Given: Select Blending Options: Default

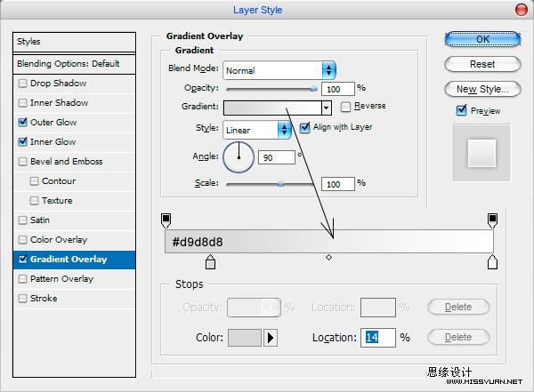Looking at the screenshot, I should 74,64.
